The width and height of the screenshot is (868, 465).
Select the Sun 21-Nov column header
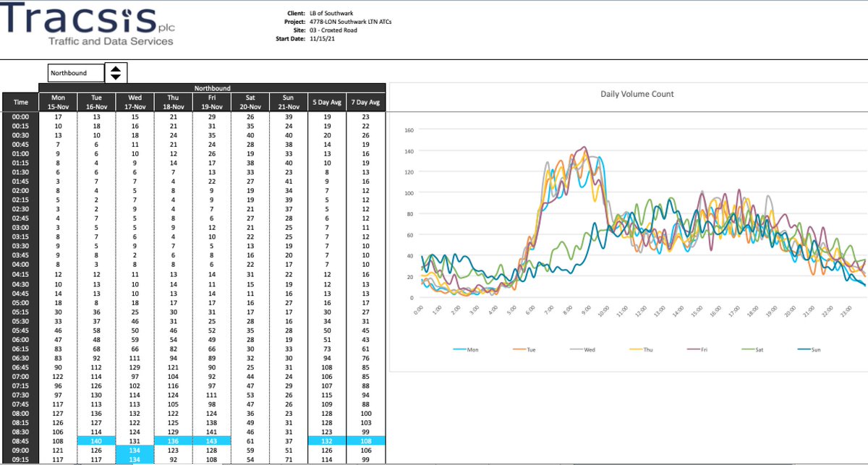[289, 102]
